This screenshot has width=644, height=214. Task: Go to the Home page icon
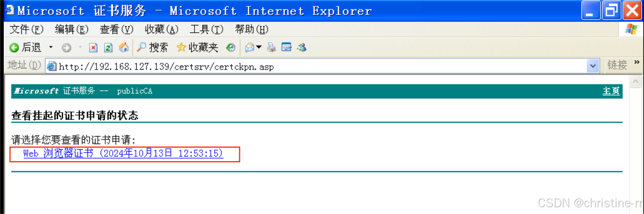point(123,47)
